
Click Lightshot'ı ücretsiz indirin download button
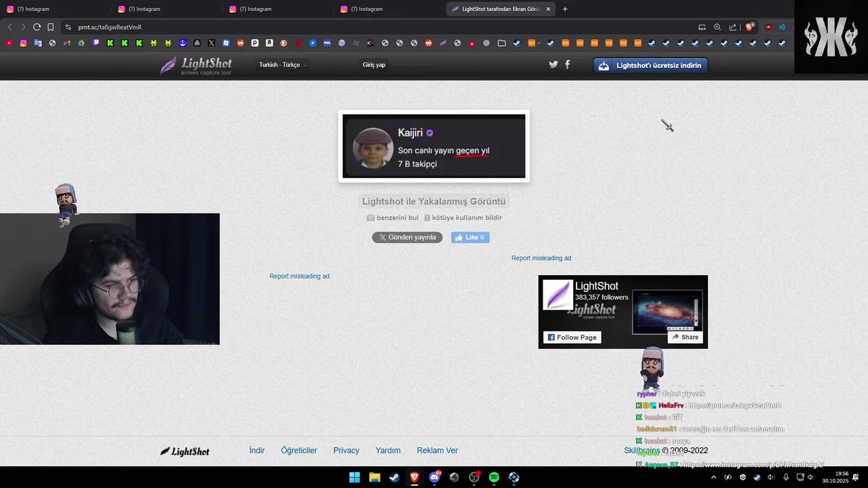click(650, 65)
